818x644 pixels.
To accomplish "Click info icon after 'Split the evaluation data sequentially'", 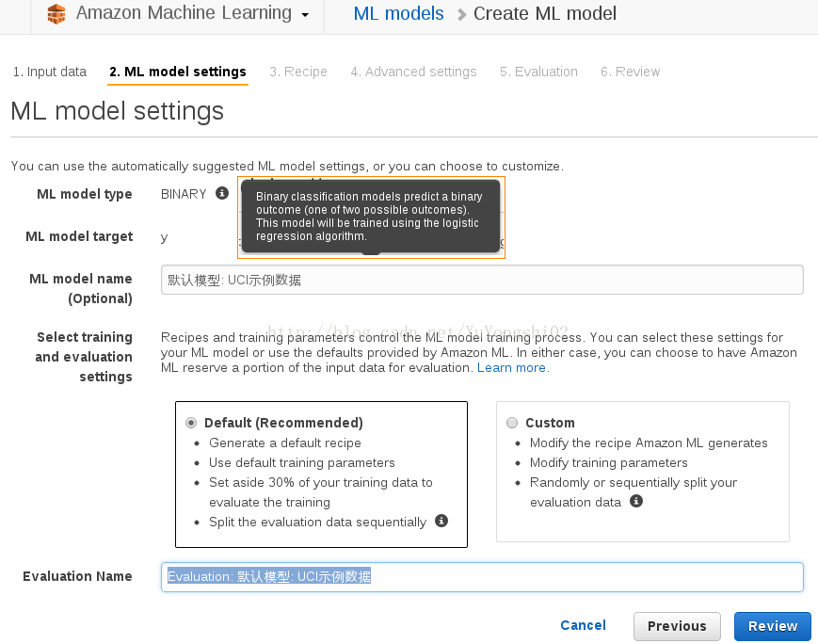I will coord(441,521).
